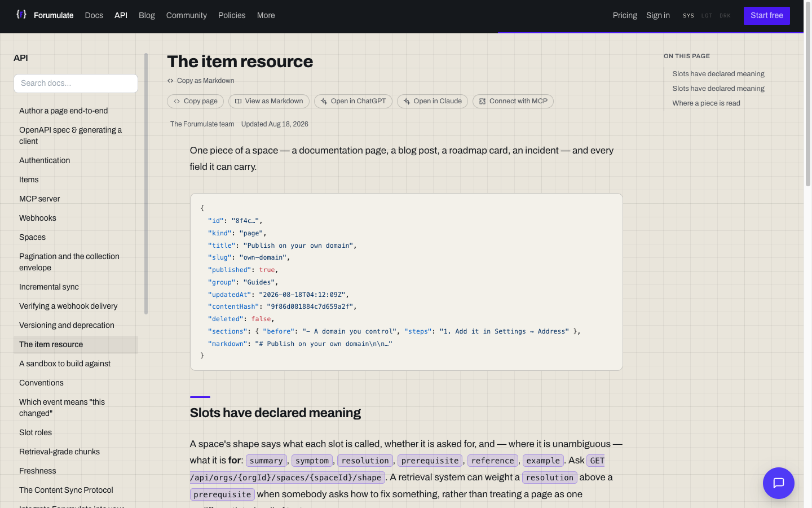Click the sidebar scrollbar thumb
The width and height of the screenshot is (812, 508).
(x=146, y=183)
